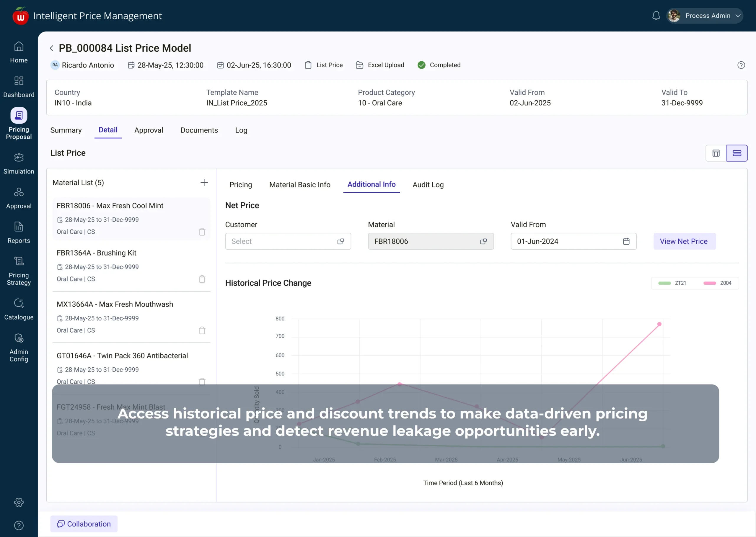The width and height of the screenshot is (756, 537).
Task: Click Template Name IN_List Price_2025
Action: [237, 103]
